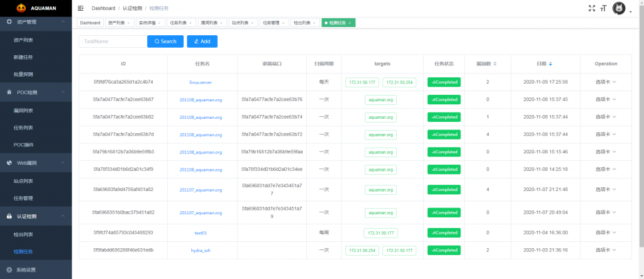This screenshot has width=644, height=279.
Task: Click the lock icon beside 认证检测
Action: (9, 216)
